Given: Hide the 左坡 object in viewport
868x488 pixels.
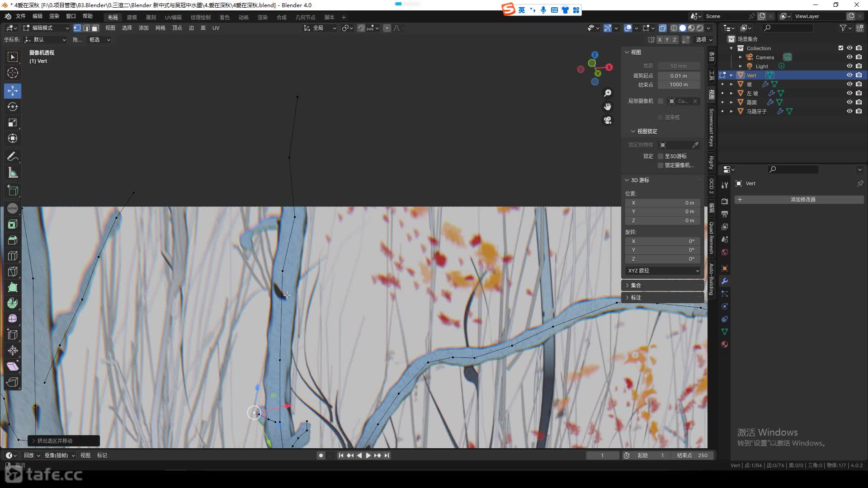Looking at the screenshot, I should click(849, 93).
